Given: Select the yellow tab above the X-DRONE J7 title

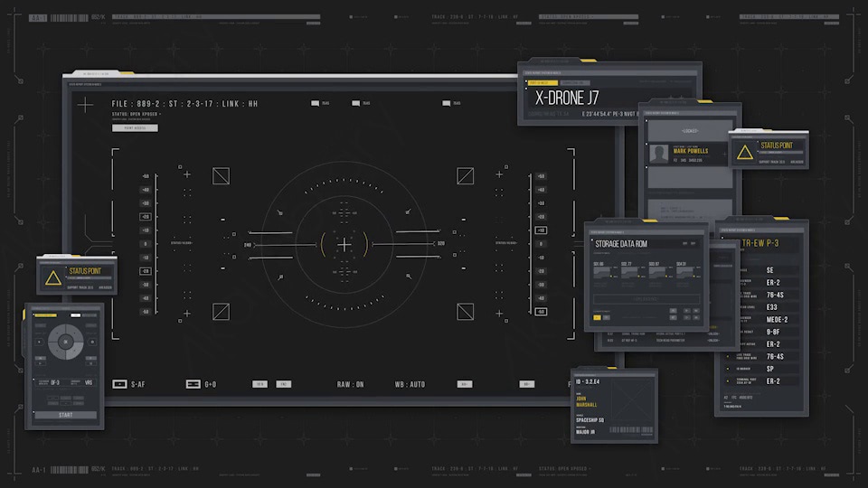Looking at the screenshot, I should tap(542, 83).
